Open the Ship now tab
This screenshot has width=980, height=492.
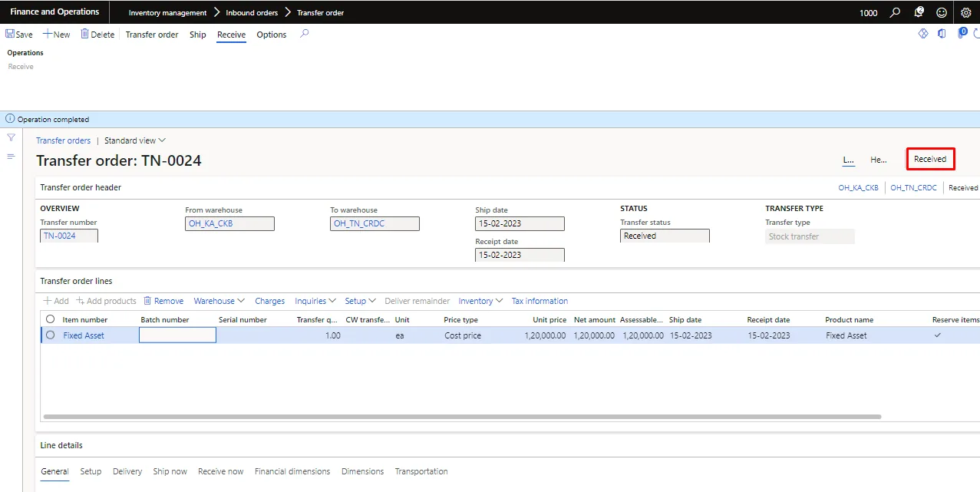pos(170,471)
